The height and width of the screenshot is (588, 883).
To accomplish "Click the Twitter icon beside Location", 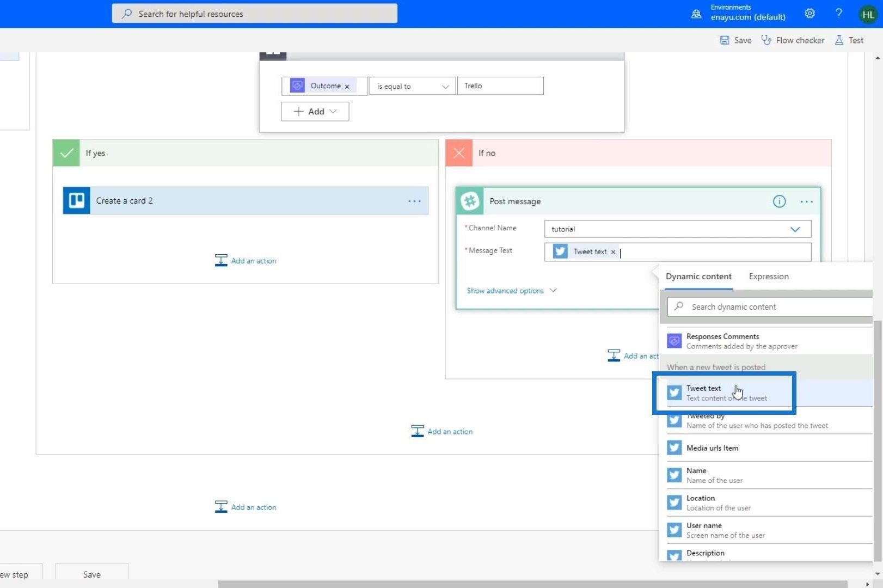I will point(674,503).
